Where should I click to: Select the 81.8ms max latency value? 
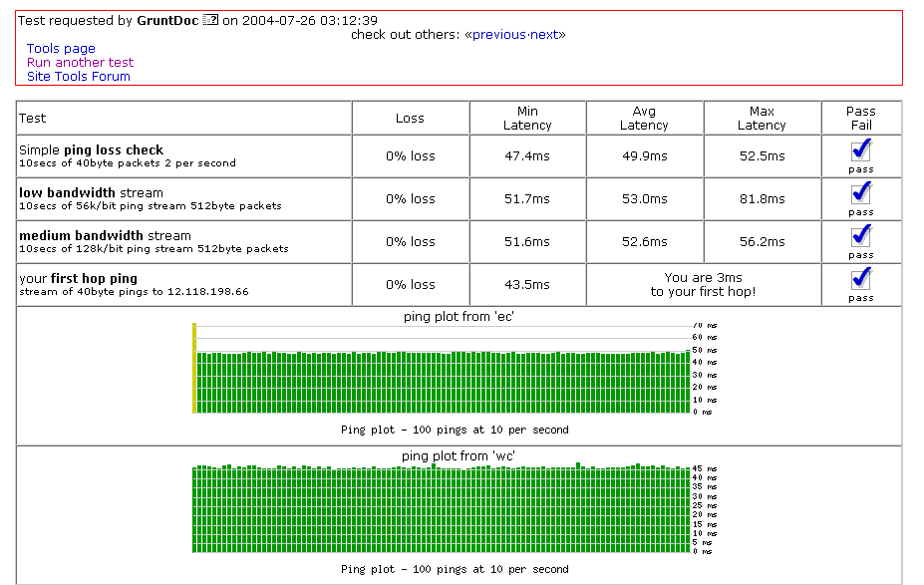point(763,199)
